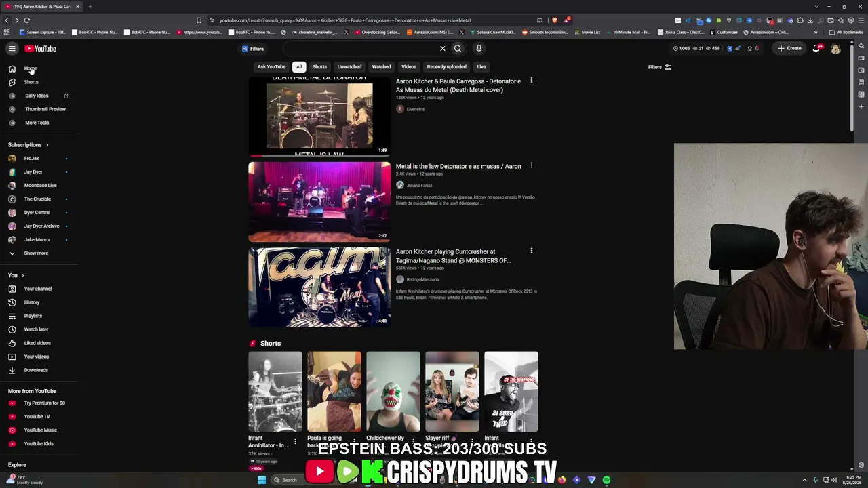
Task: Open the YouTube guide hamburger menu
Action: [x=12, y=49]
